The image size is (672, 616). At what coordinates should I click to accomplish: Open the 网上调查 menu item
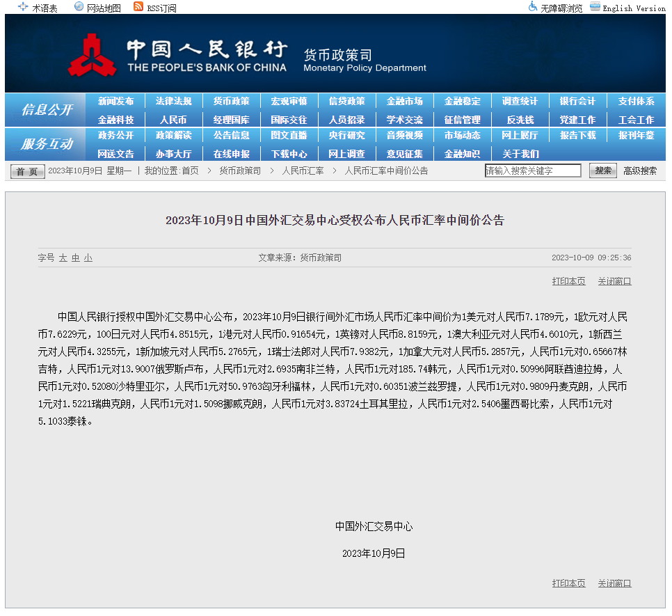tap(346, 154)
